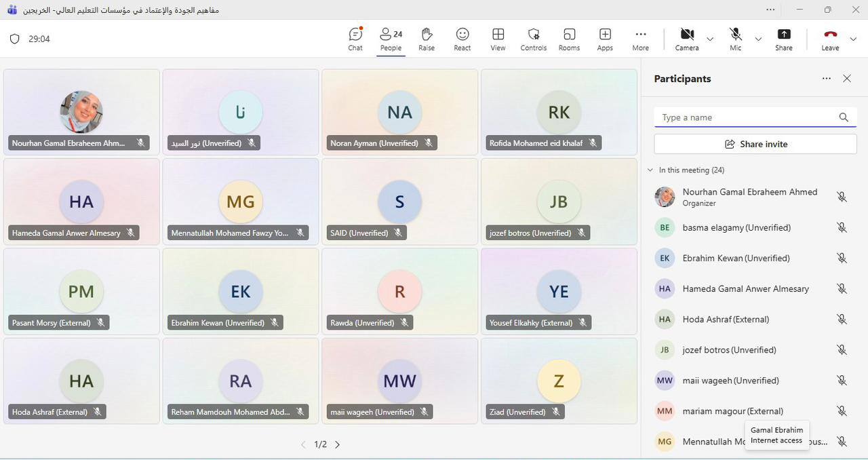Open the More actions menu
Image resolution: width=868 pixels, height=460 pixels.
coord(640,39)
